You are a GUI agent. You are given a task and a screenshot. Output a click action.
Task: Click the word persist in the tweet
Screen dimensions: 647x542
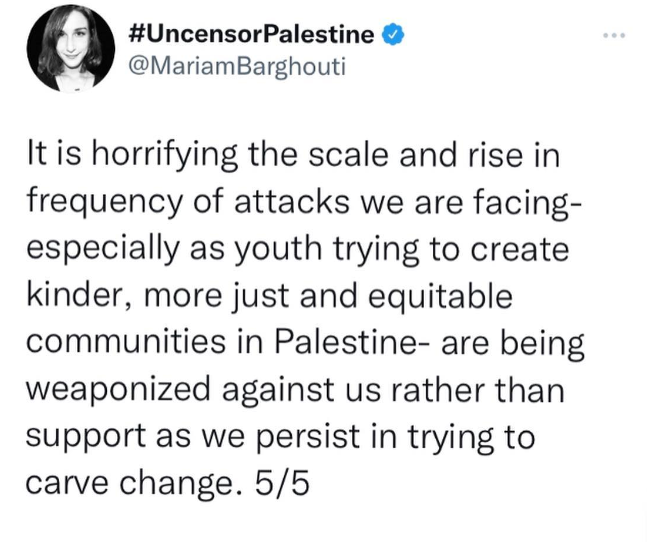(x=308, y=436)
